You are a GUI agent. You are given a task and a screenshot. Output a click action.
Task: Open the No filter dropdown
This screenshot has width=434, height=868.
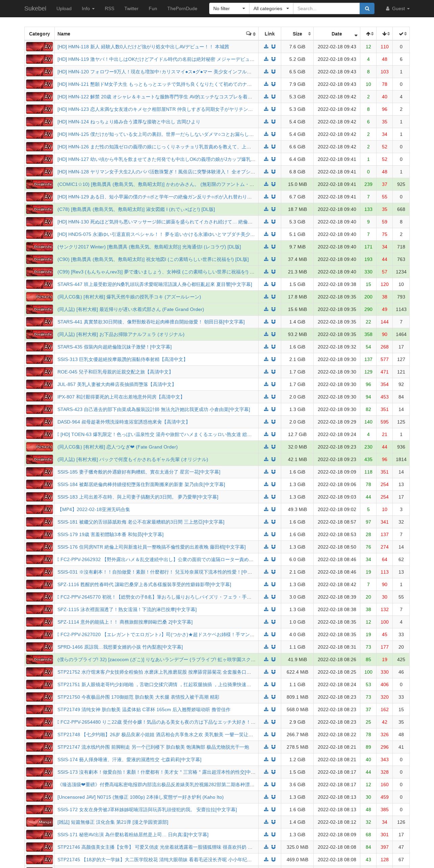[229, 8]
